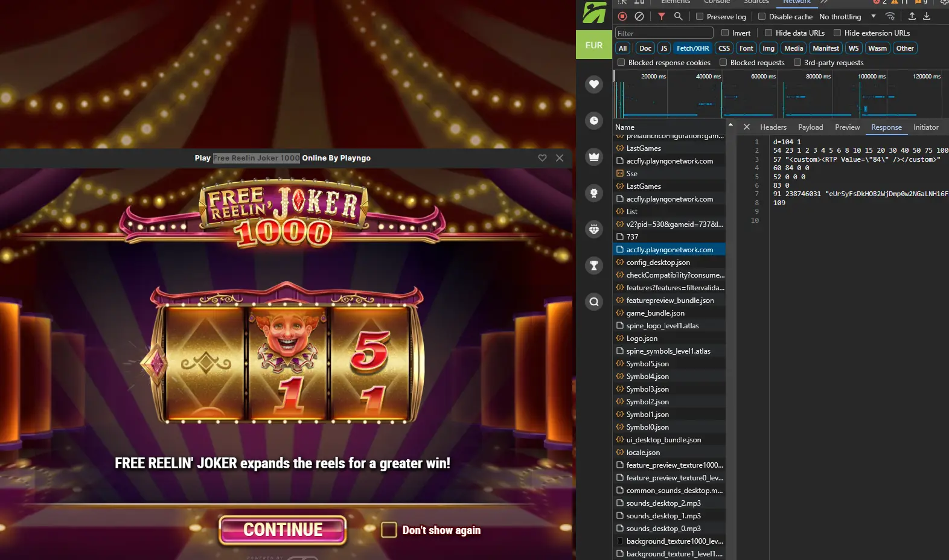Stop recording network log
This screenshot has height=560, width=949.
click(x=622, y=16)
